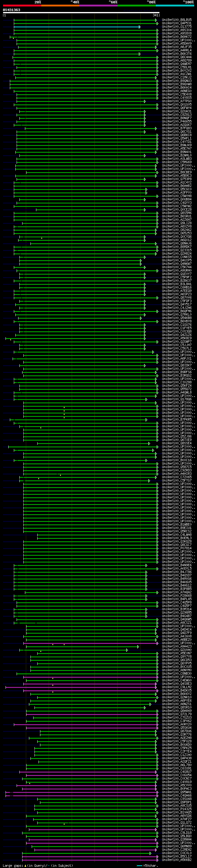Select hit label UniRef100_Q298M5

click(x=176, y=612)
